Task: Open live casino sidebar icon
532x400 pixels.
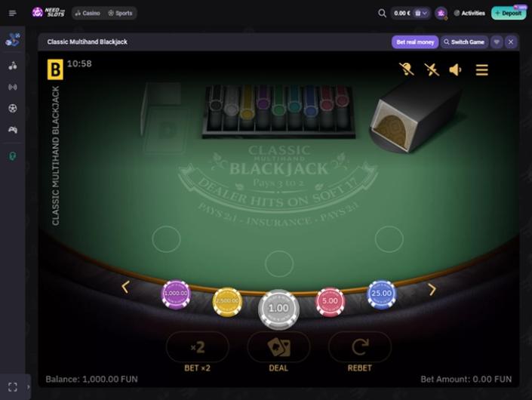Action: pyautogui.click(x=13, y=88)
